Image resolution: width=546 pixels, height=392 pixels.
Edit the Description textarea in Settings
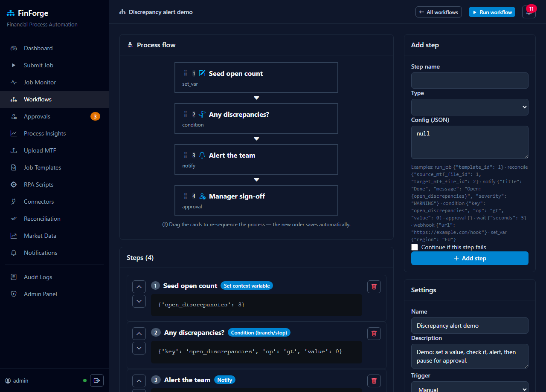pyautogui.click(x=470, y=356)
